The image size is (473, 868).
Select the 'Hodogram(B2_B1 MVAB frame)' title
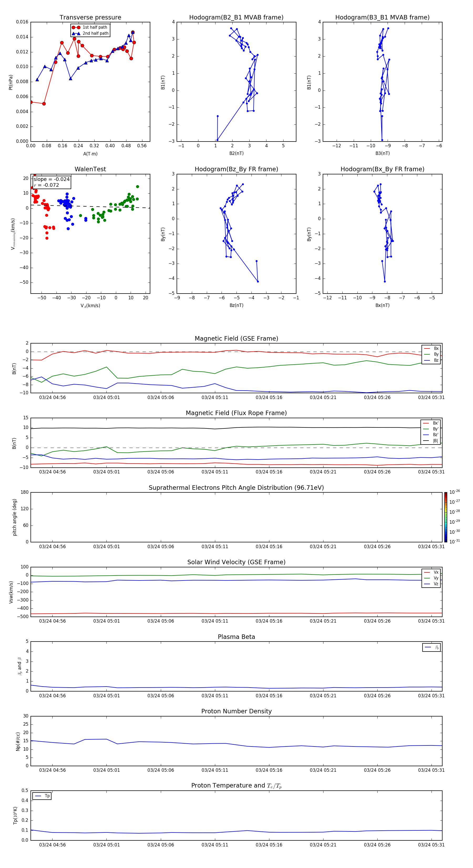pos(236,17)
